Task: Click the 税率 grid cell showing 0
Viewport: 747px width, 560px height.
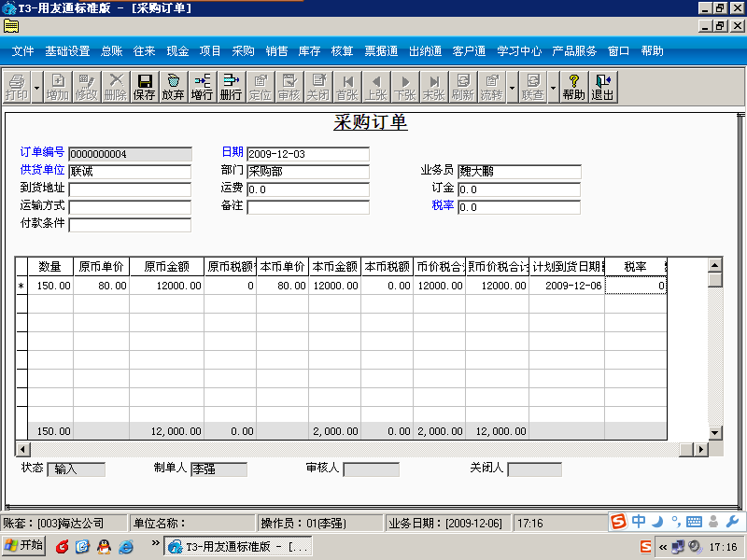Action: pyautogui.click(x=636, y=286)
